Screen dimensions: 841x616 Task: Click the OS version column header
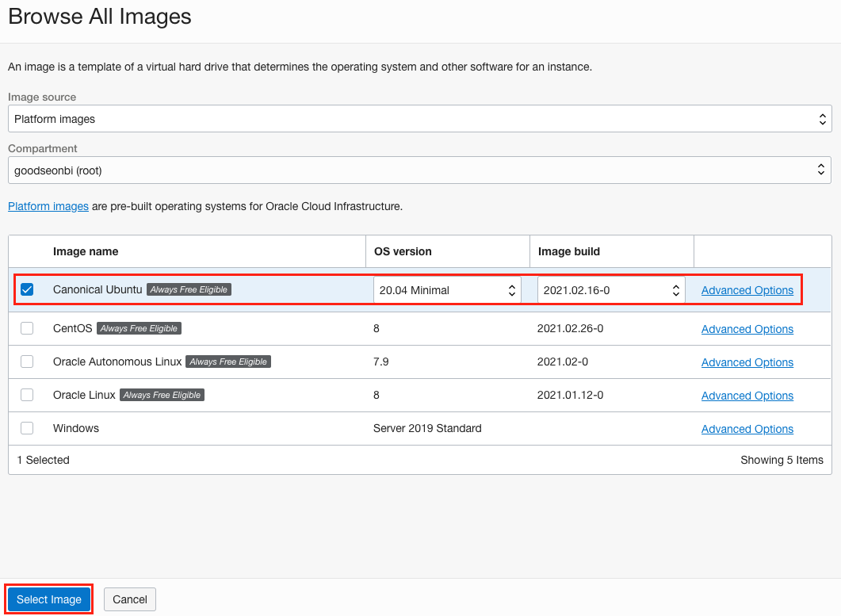[x=403, y=251]
